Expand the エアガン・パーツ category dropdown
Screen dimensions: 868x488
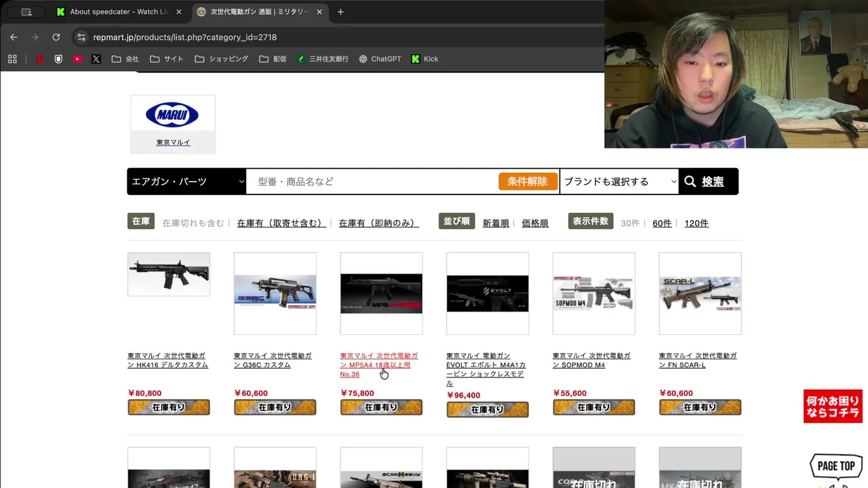pyautogui.click(x=186, y=182)
